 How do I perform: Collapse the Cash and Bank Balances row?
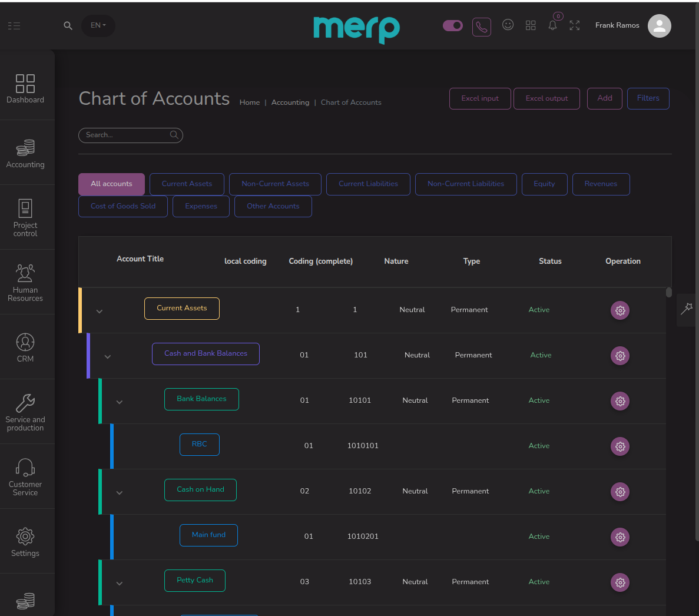pos(108,357)
